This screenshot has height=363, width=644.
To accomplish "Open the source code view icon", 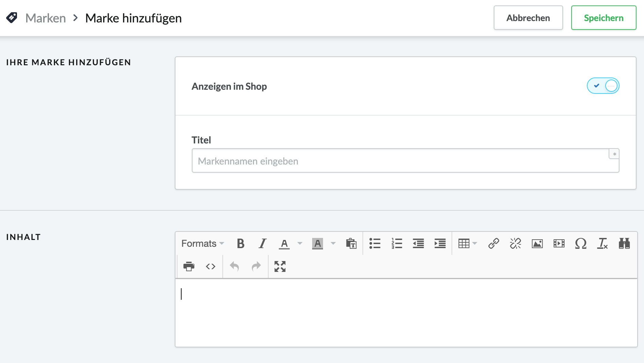I will click(210, 266).
